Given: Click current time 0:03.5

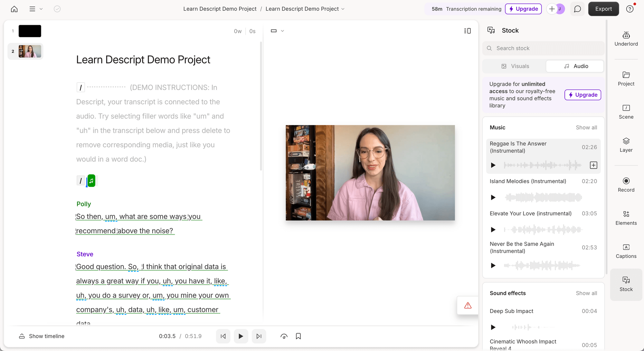Looking at the screenshot, I should pyautogui.click(x=167, y=336).
